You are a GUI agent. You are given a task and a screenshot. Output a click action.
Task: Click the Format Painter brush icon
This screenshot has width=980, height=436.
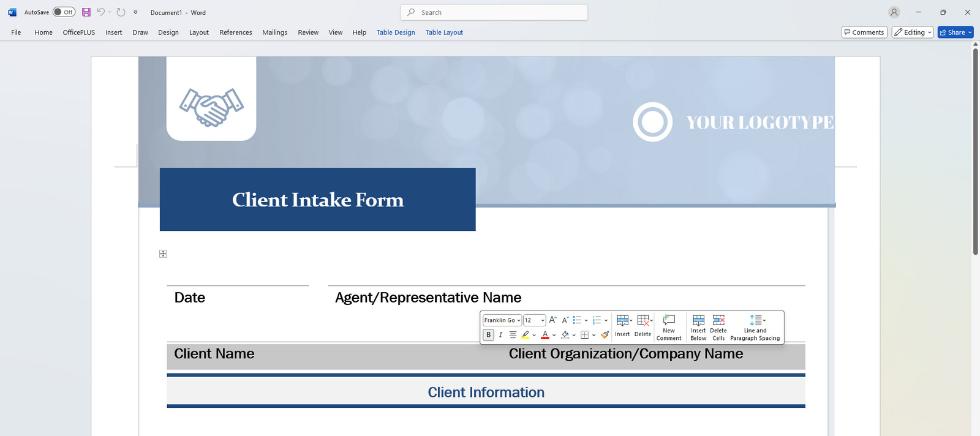(605, 335)
